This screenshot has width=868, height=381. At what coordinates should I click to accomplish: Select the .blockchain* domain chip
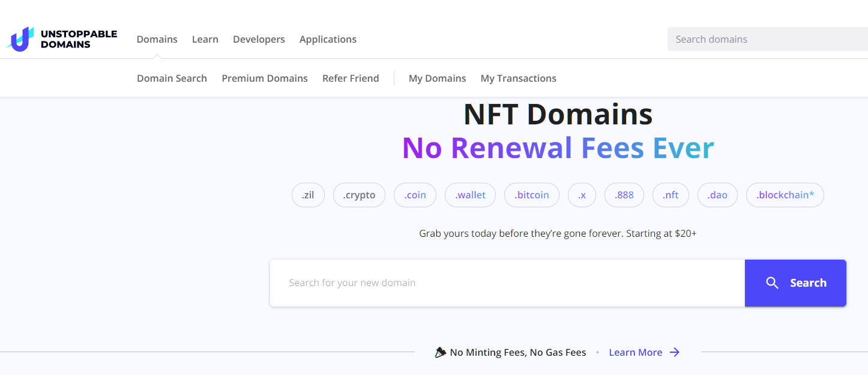tap(785, 195)
